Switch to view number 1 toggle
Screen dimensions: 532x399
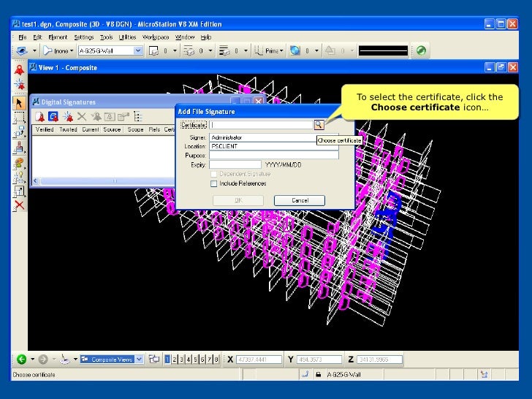167,359
